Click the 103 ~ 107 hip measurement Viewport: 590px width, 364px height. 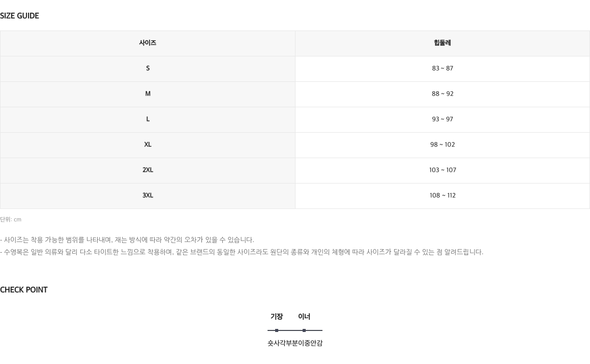(x=442, y=170)
